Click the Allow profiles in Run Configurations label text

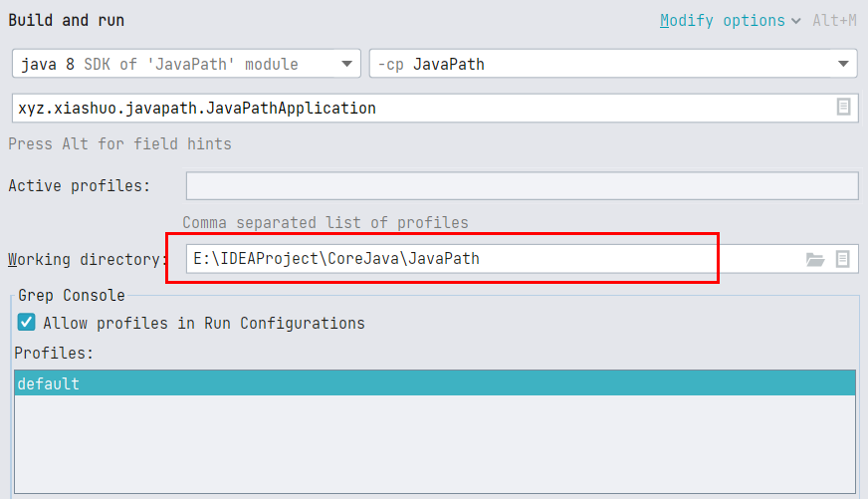[x=204, y=323]
